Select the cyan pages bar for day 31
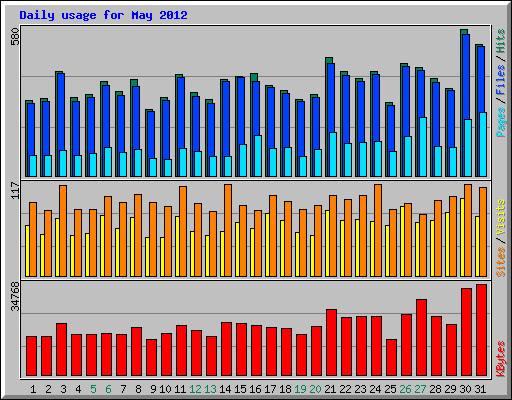 coord(483,144)
